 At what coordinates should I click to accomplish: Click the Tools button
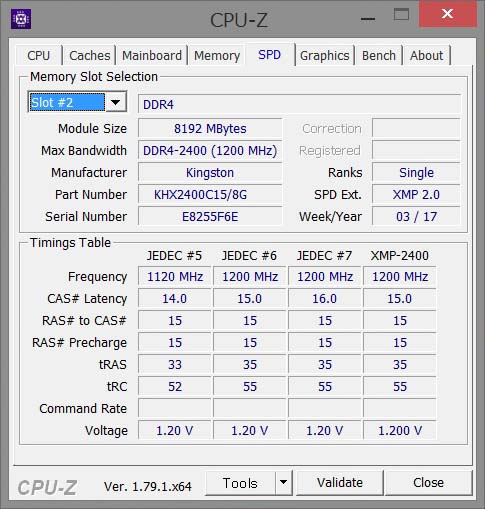[x=240, y=482]
